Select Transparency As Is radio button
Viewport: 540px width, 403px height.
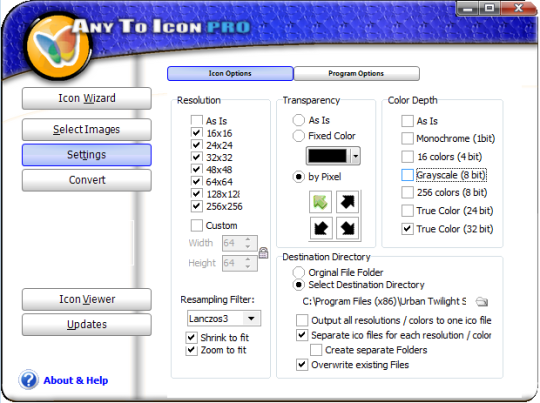pyautogui.click(x=299, y=120)
